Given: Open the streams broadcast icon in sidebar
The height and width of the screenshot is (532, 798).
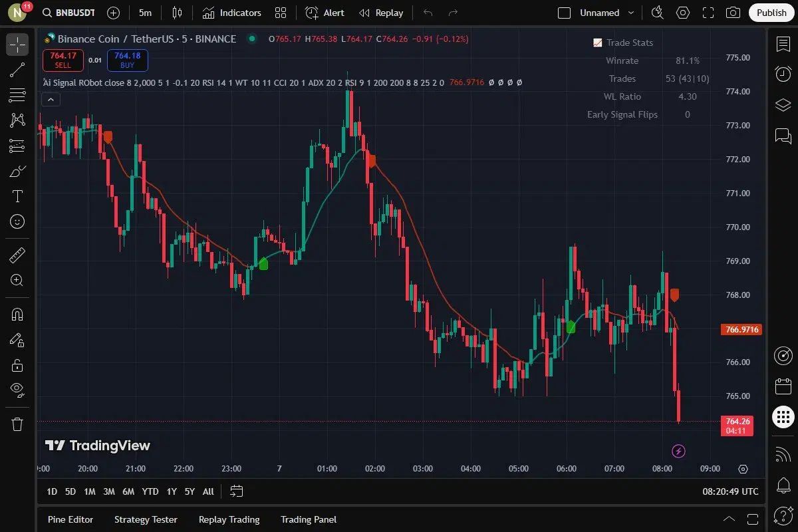Looking at the screenshot, I should (x=783, y=454).
